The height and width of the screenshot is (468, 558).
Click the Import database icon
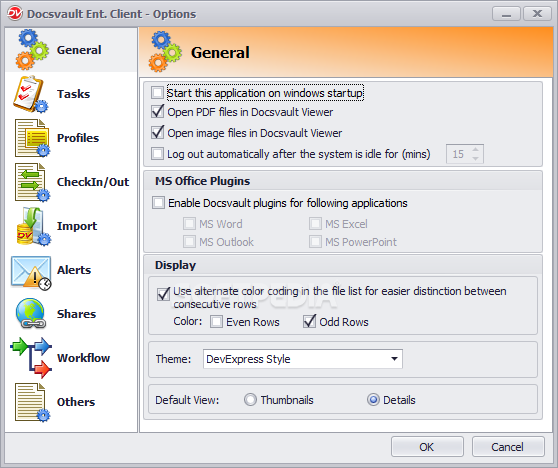coord(33,226)
